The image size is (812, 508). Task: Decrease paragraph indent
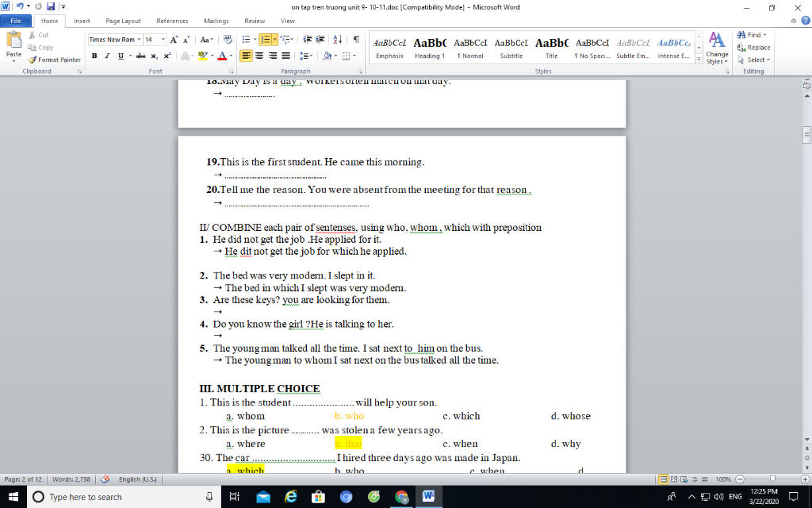307,40
